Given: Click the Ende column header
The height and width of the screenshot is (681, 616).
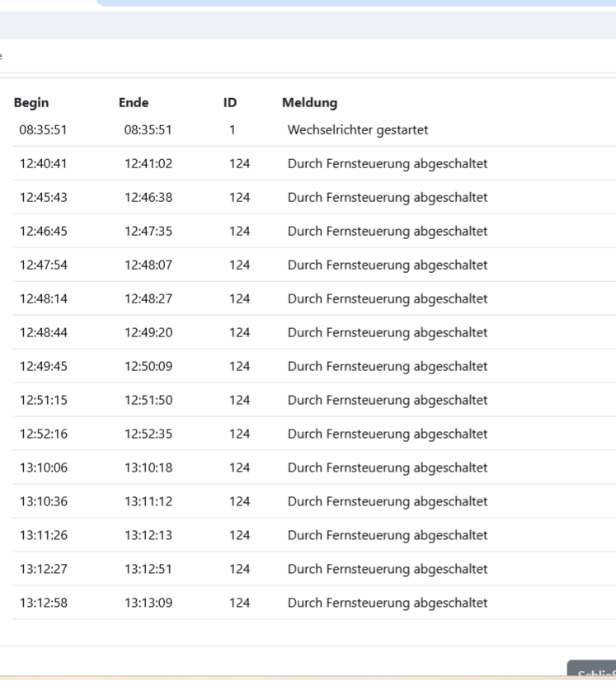Looking at the screenshot, I should click(x=134, y=103).
